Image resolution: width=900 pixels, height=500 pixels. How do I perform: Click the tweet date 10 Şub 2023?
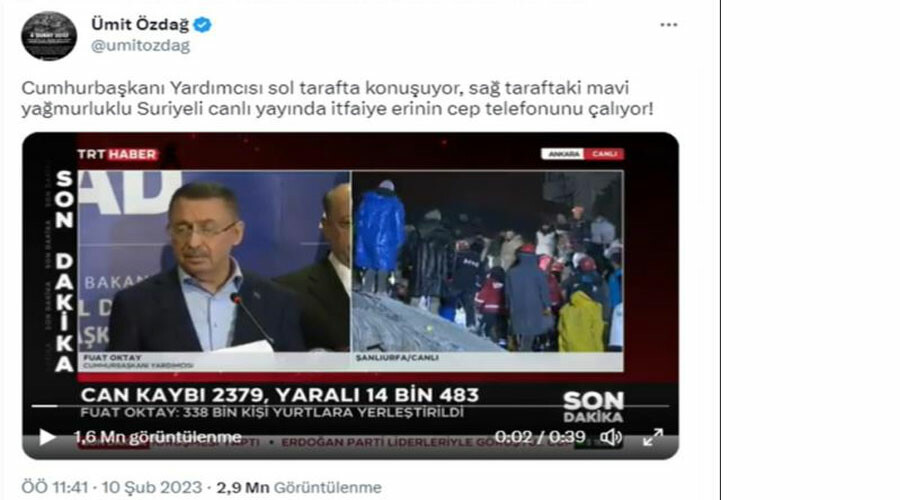(152, 487)
